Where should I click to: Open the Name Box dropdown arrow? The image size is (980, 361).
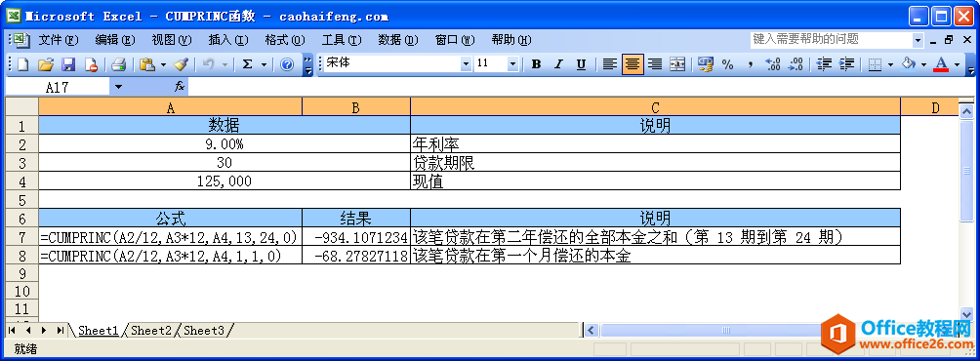point(119,87)
